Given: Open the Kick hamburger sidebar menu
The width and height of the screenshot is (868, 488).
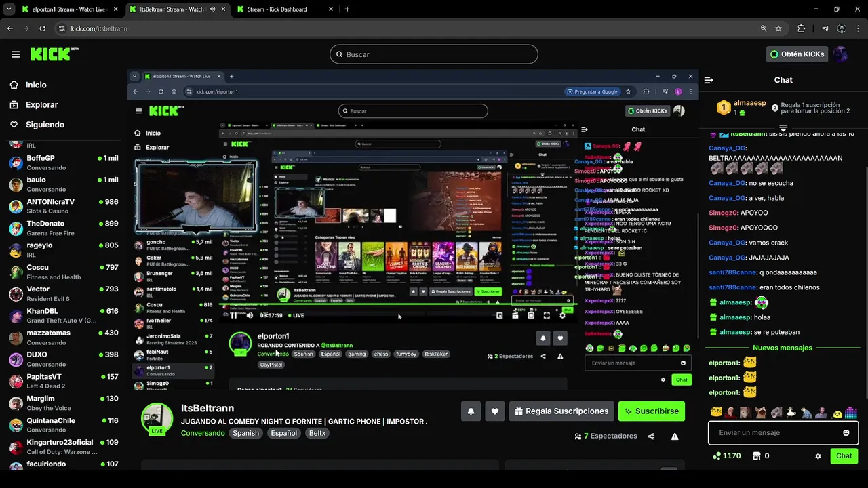Looking at the screenshot, I should pos(16,54).
